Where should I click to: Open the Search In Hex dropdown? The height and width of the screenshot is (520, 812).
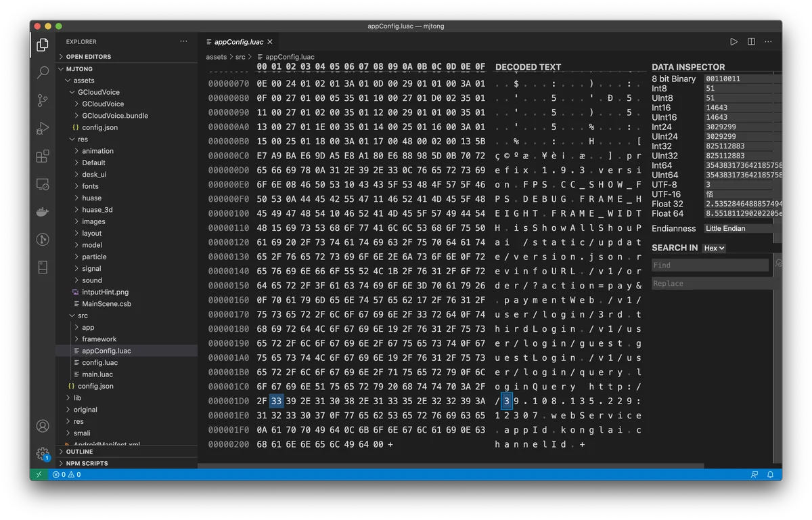pyautogui.click(x=714, y=248)
